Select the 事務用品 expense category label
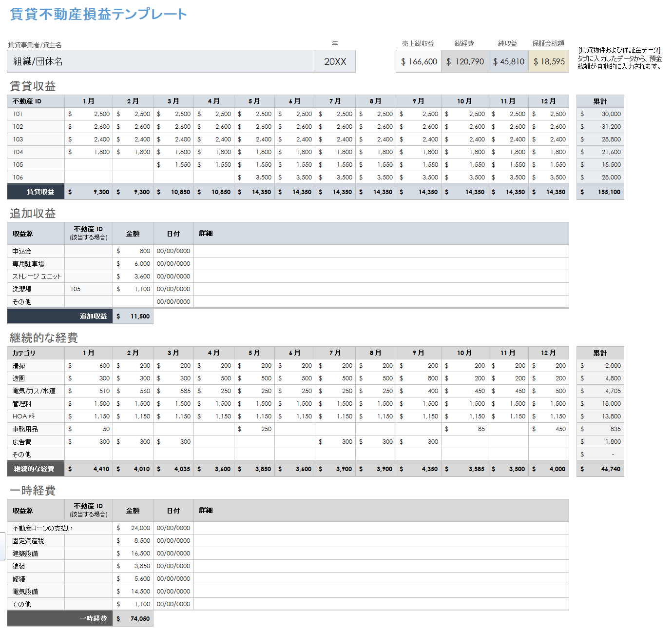Image resolution: width=672 pixels, height=633 pixels. (x=36, y=429)
